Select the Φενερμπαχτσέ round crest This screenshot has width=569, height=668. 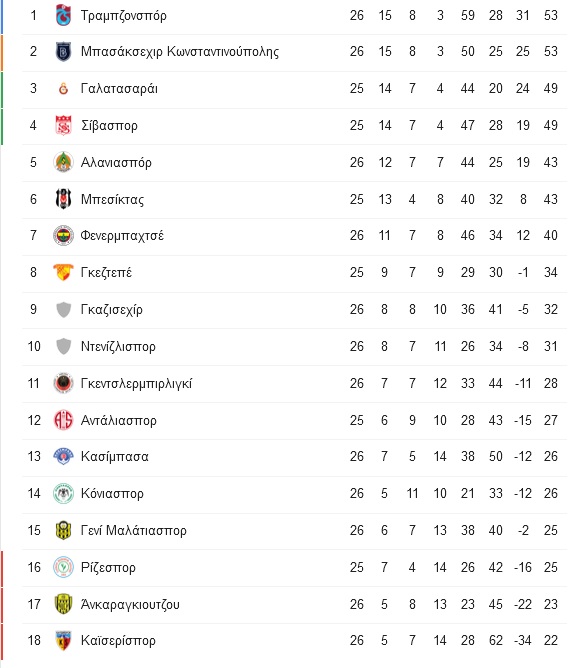tap(63, 236)
